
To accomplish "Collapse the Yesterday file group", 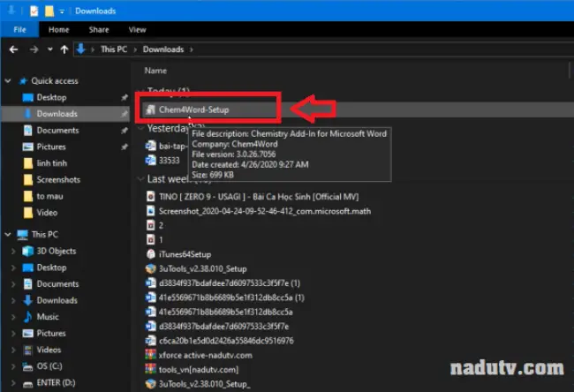I will tap(140, 129).
